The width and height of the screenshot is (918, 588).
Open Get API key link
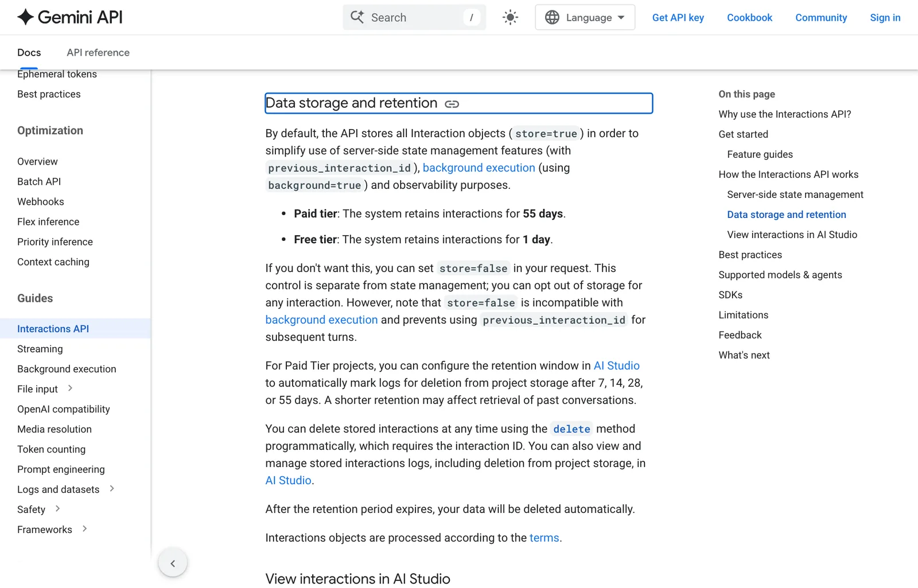pos(678,18)
